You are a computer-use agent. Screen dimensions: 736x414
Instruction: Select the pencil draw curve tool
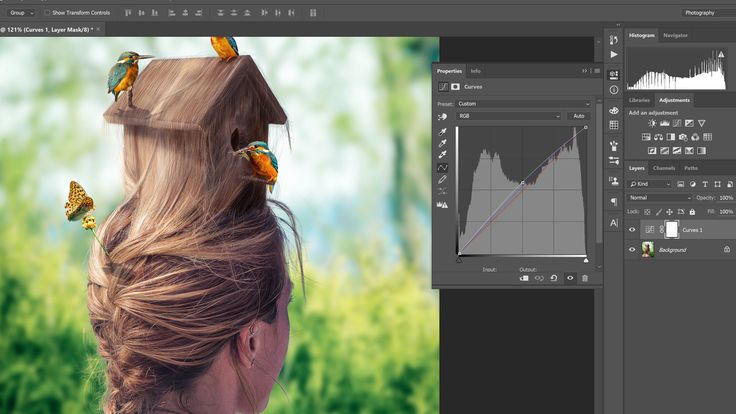442,179
